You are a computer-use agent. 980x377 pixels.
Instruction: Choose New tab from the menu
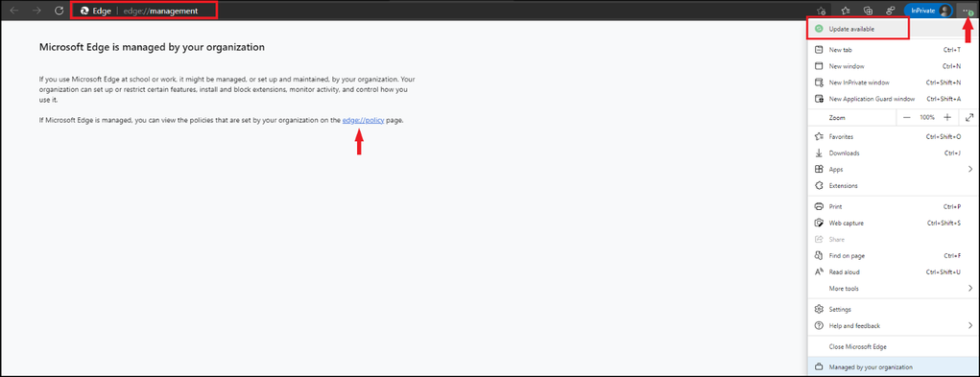(x=893, y=49)
